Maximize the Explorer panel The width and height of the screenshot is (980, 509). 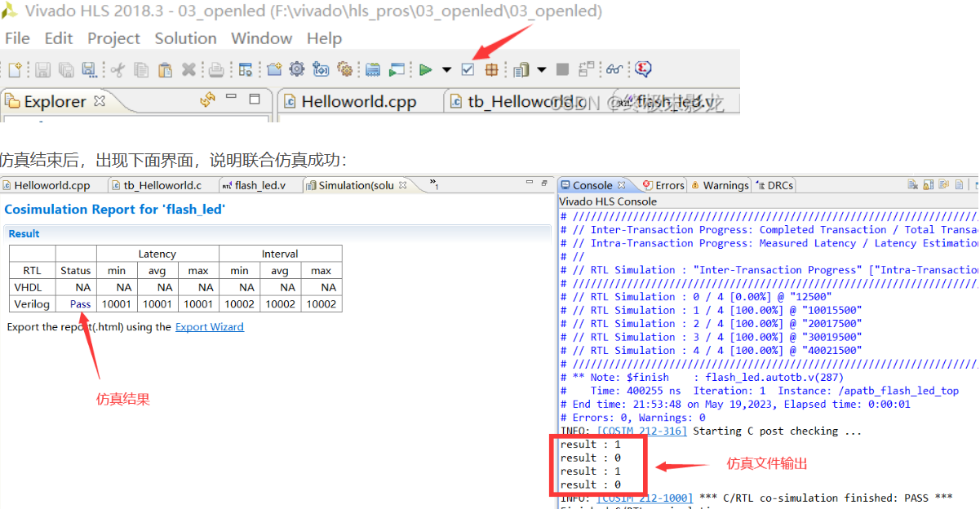[x=255, y=99]
